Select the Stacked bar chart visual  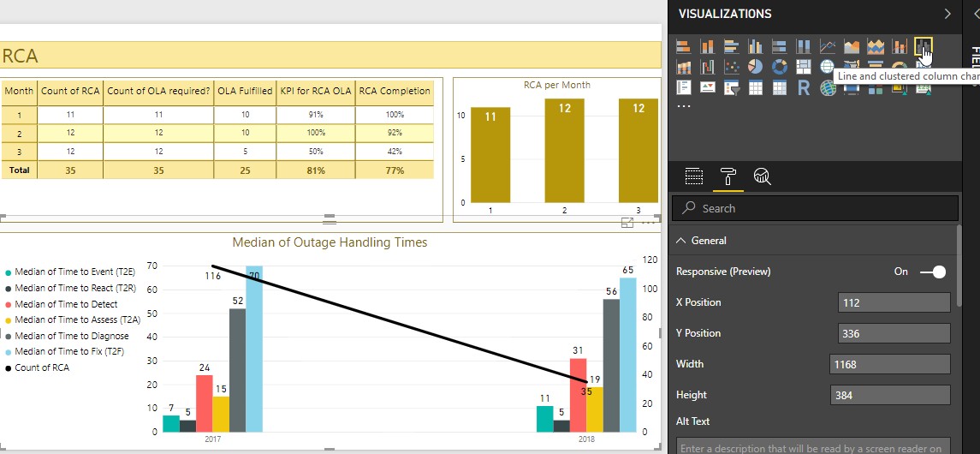pyautogui.click(x=683, y=46)
